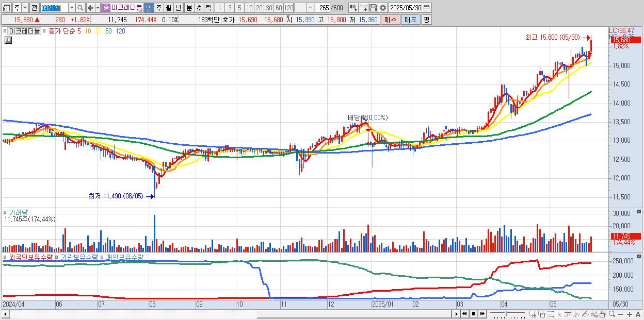Open the dropdown arrow next to the speaker
The image size is (644, 320).
click(98, 8)
